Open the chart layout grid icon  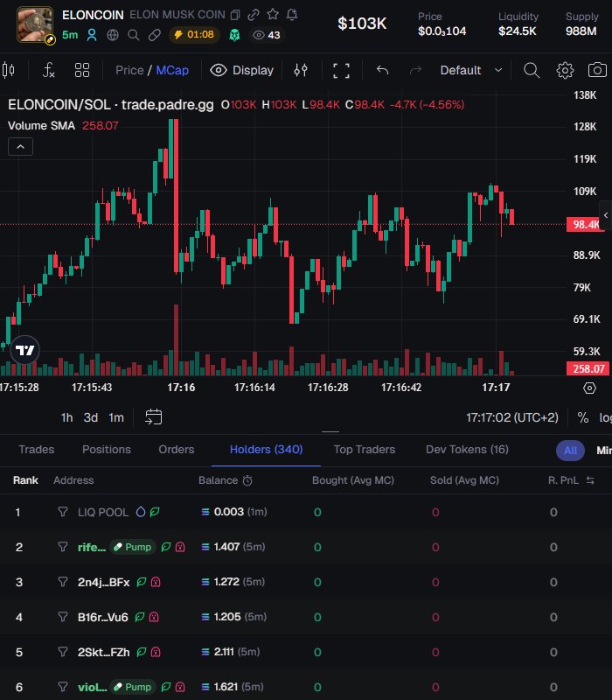click(x=82, y=70)
